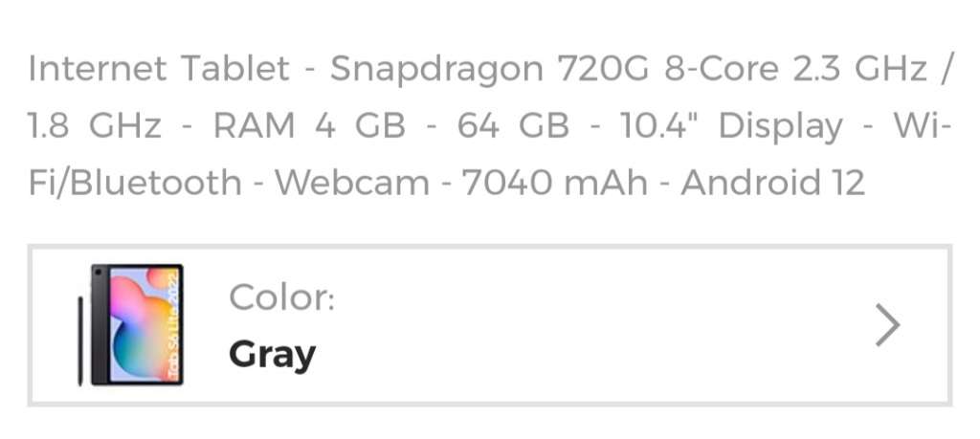This screenshot has width=980, height=439.
Task: Click the "1.8 GHz" text
Action: pyautogui.click(x=95, y=125)
